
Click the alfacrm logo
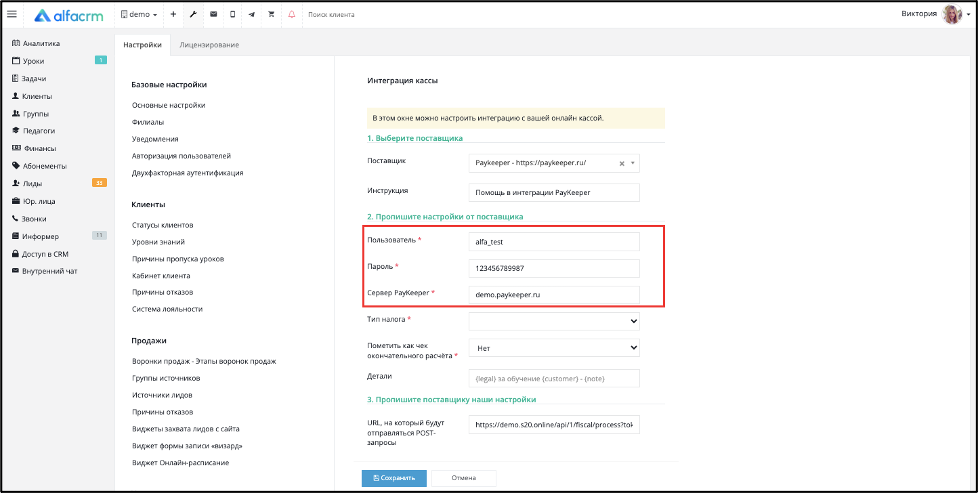pos(69,14)
